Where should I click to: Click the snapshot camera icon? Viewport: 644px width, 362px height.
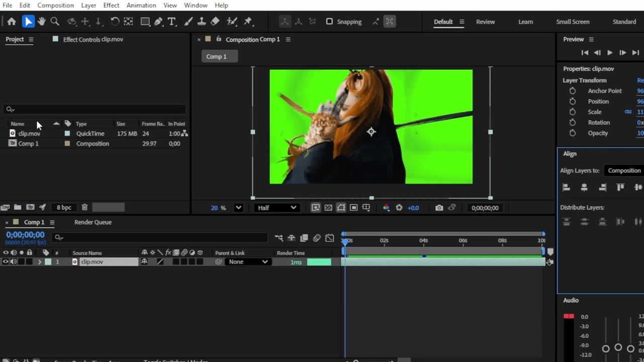click(439, 208)
